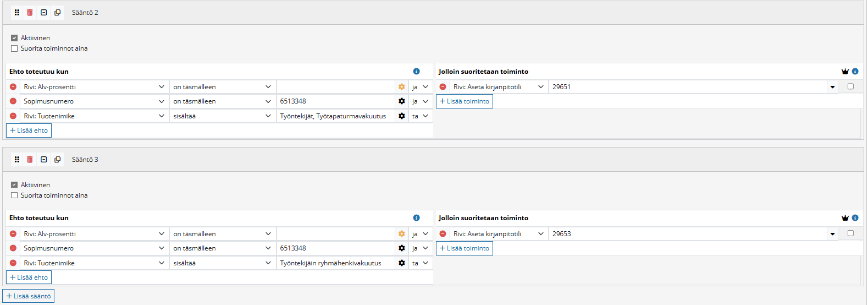Click the crown icon in Sääntö 3 actions header
Image resolution: width=868 pixels, height=305 pixels.
click(845, 218)
